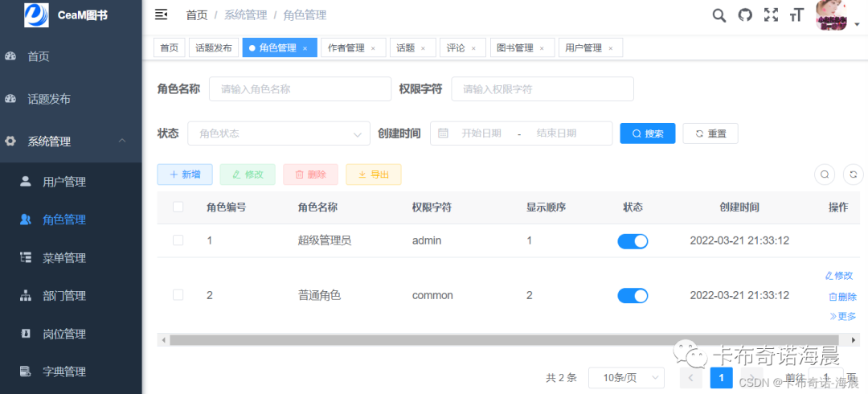868x394 pixels.
Task: Open the 角色状态 dropdown
Action: [x=279, y=133]
